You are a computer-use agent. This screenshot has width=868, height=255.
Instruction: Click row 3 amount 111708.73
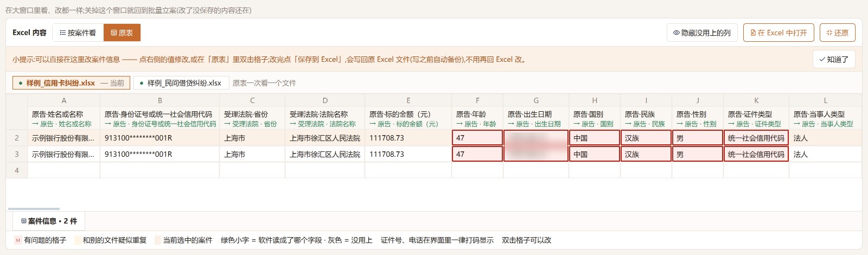point(408,154)
